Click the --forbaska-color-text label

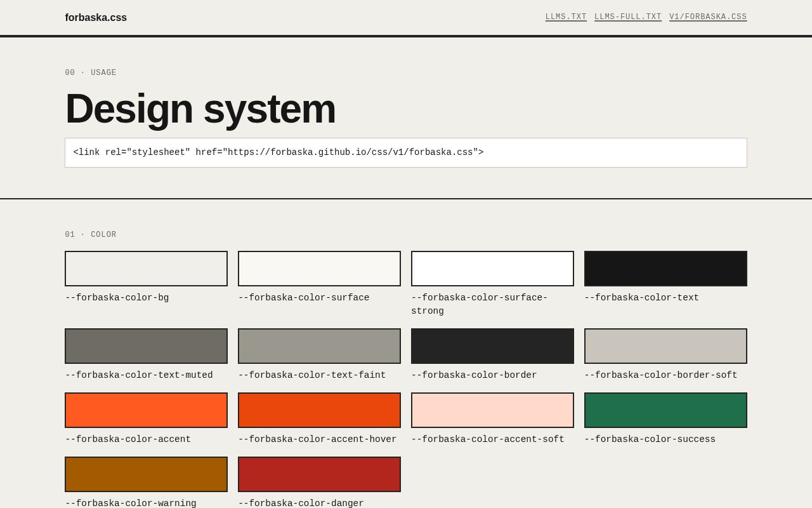coord(641,298)
